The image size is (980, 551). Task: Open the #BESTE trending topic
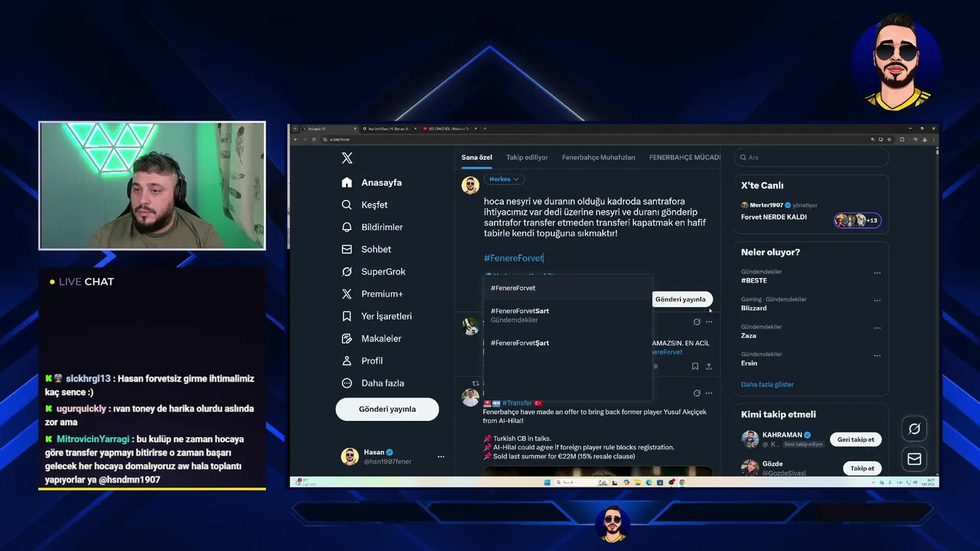coord(755,281)
